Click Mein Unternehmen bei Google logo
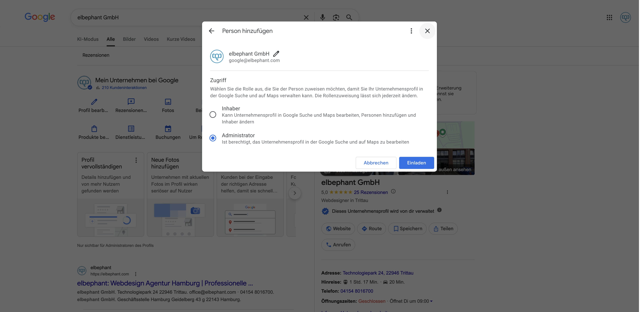644x312 pixels. (x=84, y=83)
